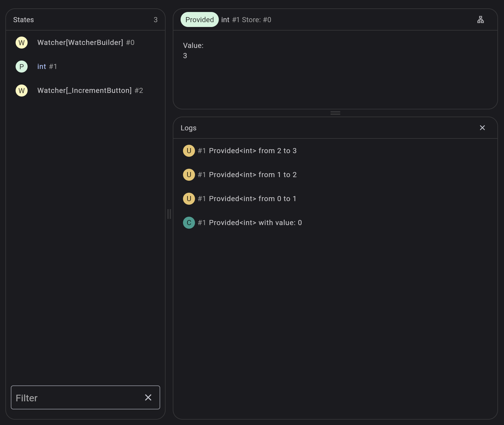The height and width of the screenshot is (425, 504).
Task: Select Watcher[_IncrementButton] #2 state
Action: tap(85, 91)
